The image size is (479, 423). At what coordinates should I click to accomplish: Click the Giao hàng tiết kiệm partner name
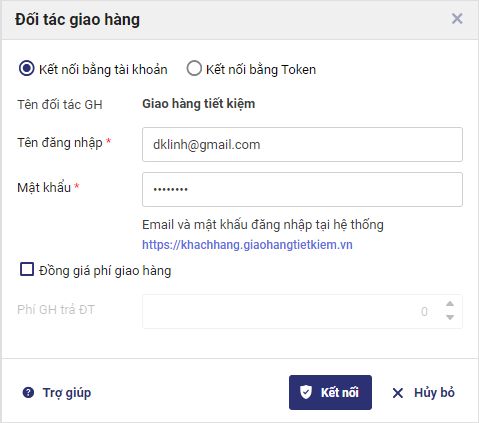point(199,104)
